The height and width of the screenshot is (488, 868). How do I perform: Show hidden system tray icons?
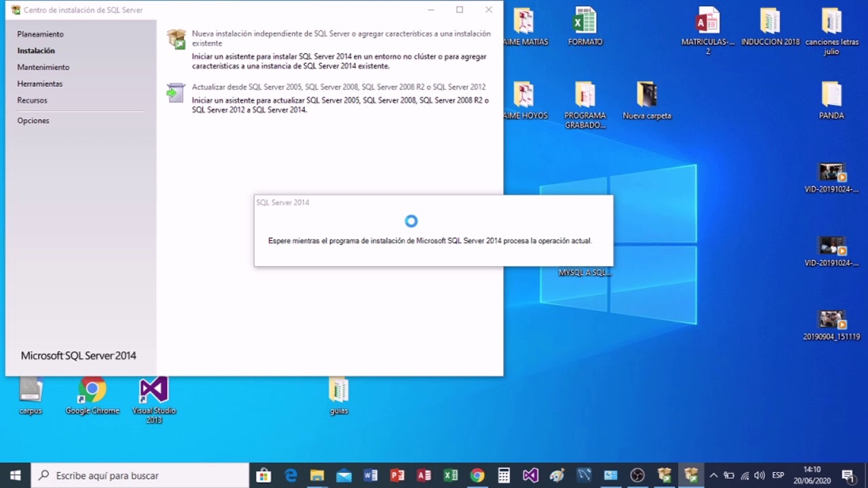coord(713,475)
